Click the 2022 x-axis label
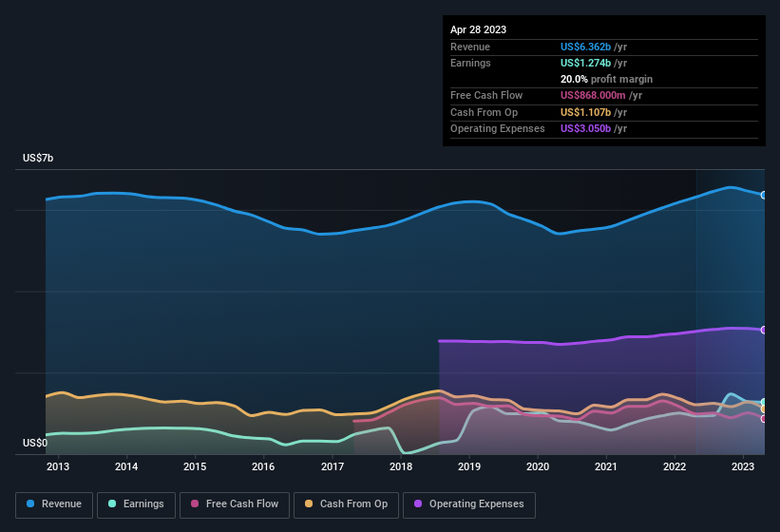 click(x=675, y=466)
